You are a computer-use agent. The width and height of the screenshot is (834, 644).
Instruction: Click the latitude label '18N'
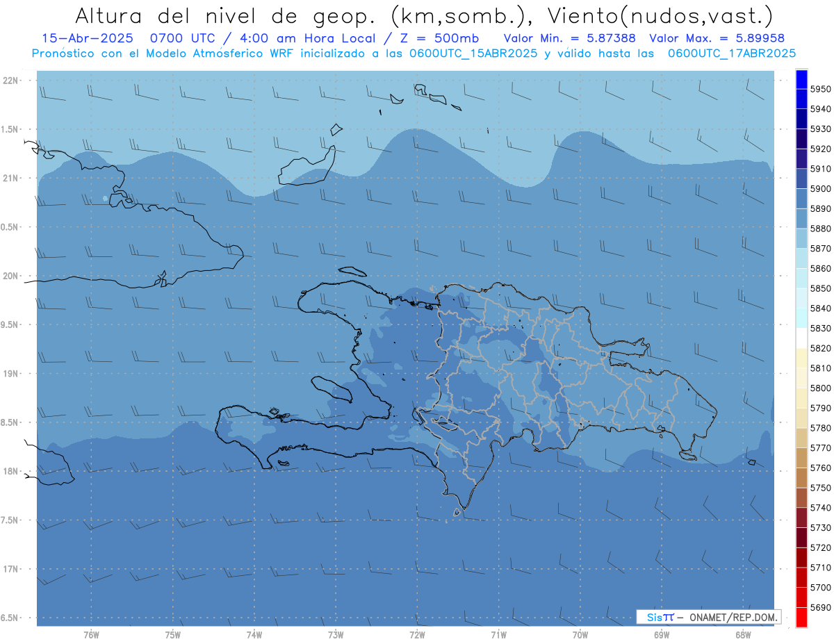(10, 471)
